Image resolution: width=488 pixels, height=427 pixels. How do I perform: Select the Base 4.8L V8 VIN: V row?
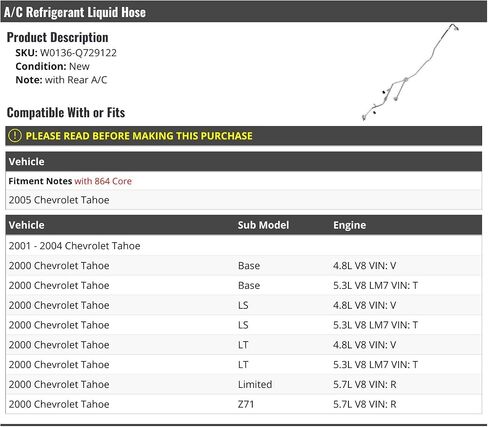(x=244, y=266)
